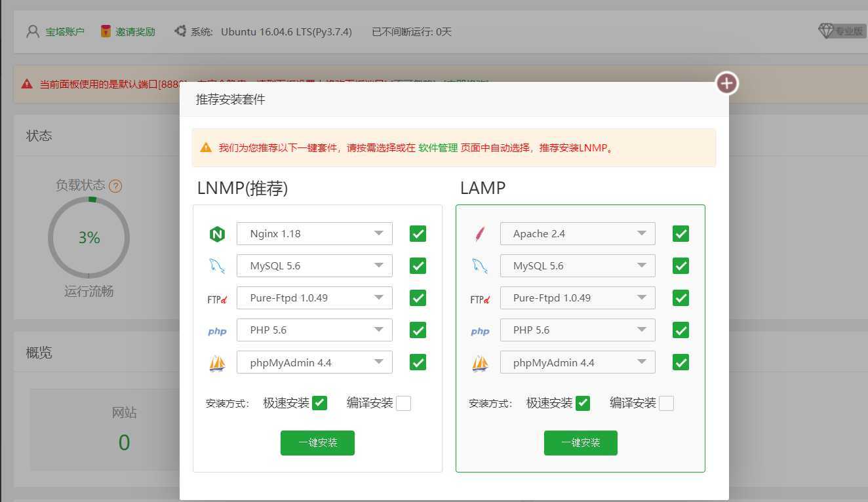Click the 已不间断运行: 0天 uptime text
Viewport: 868px width, 502px height.
412,31
